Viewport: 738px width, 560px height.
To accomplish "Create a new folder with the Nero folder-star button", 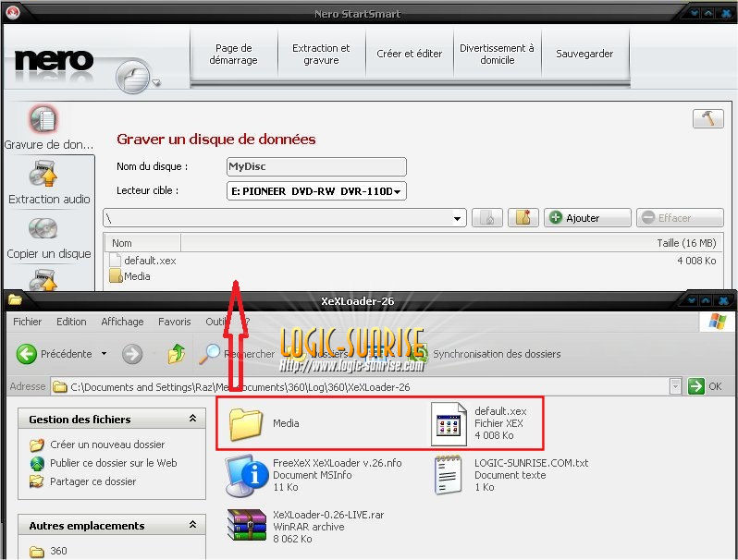I will point(523,218).
